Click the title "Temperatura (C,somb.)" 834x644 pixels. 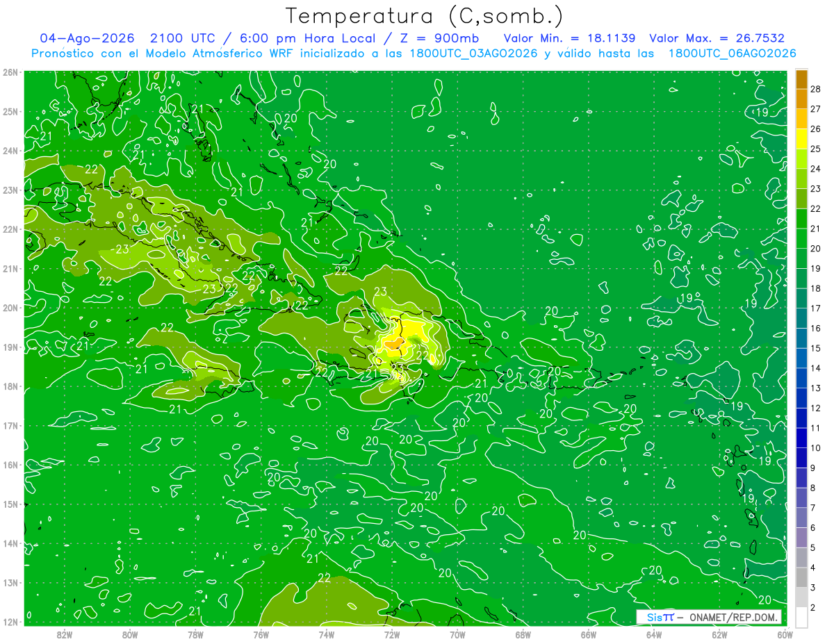point(424,16)
